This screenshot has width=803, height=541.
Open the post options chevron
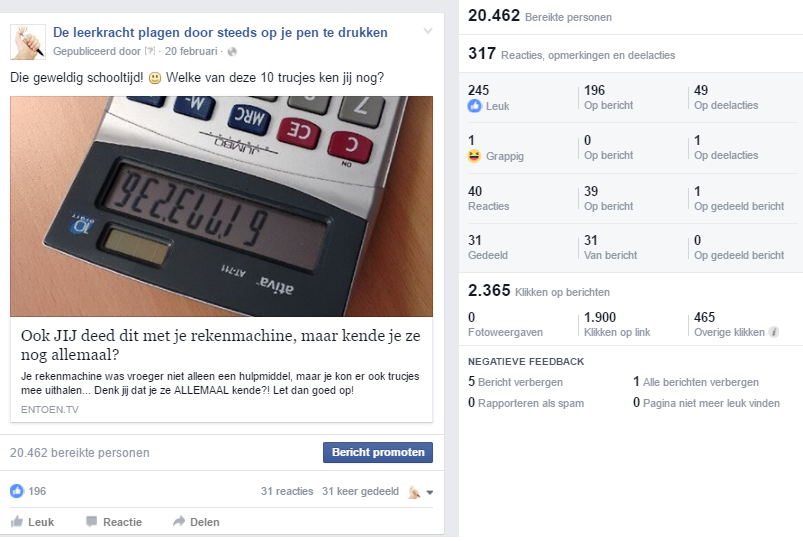pos(428,31)
